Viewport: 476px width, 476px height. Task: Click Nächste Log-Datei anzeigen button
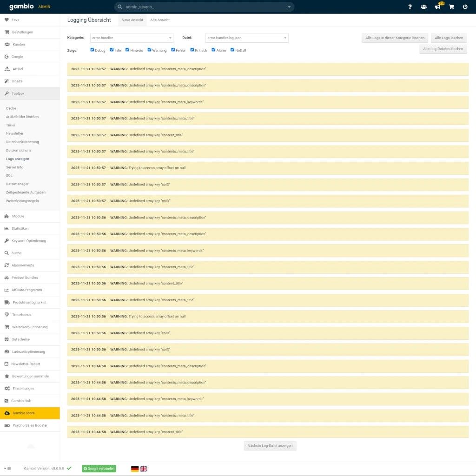pos(270,445)
